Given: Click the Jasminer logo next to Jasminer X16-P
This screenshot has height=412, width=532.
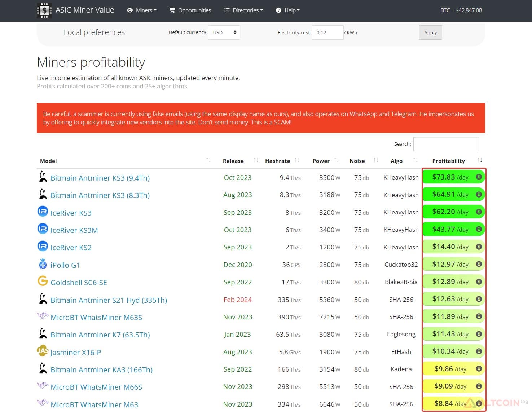Looking at the screenshot, I should coord(43,350).
